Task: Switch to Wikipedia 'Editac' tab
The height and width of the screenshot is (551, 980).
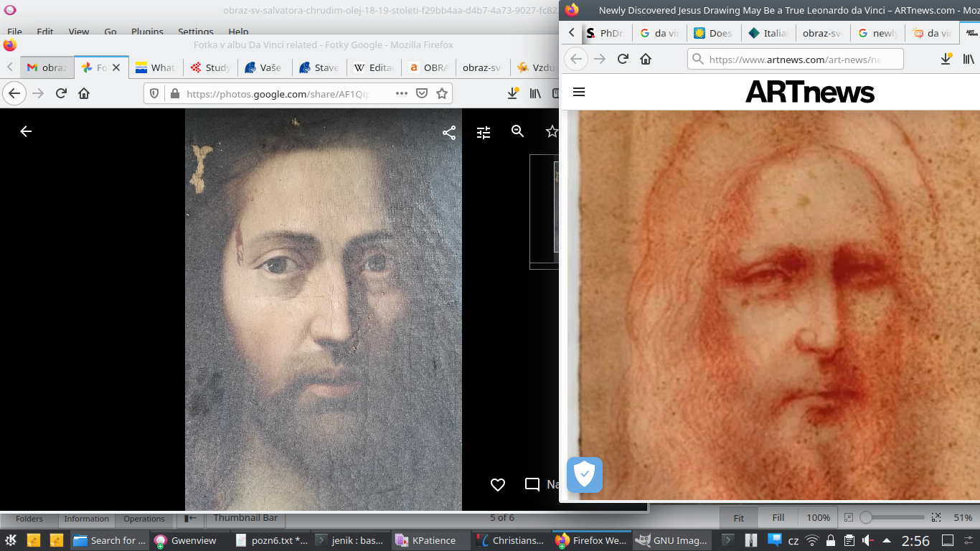Action: click(x=374, y=67)
